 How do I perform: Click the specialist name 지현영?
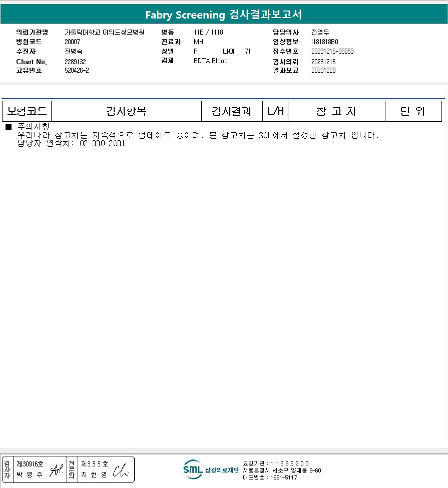coord(94,474)
